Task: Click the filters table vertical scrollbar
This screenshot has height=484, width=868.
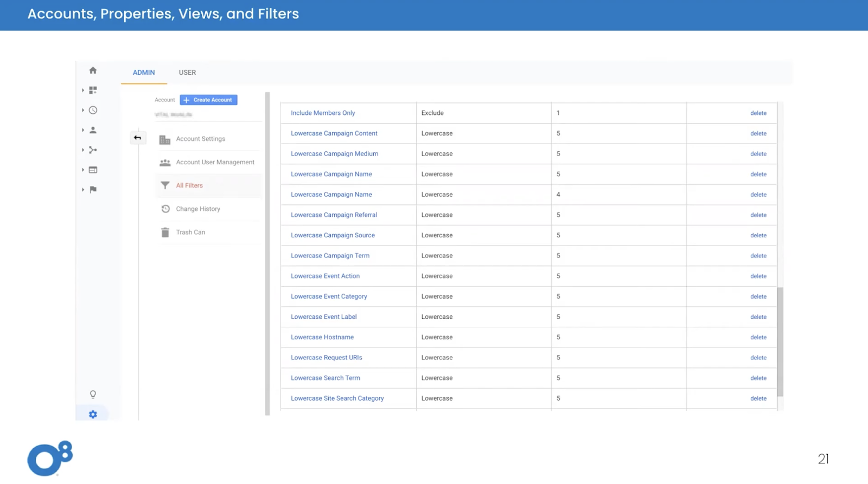Action: [x=780, y=342]
